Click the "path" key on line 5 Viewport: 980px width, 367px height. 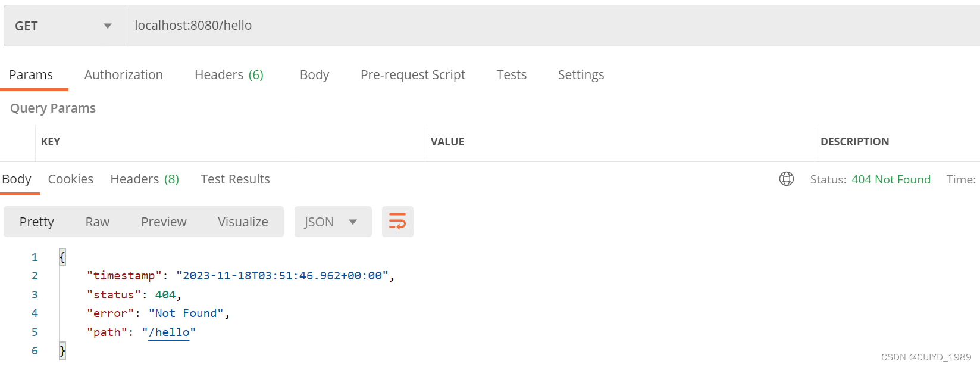107,332
